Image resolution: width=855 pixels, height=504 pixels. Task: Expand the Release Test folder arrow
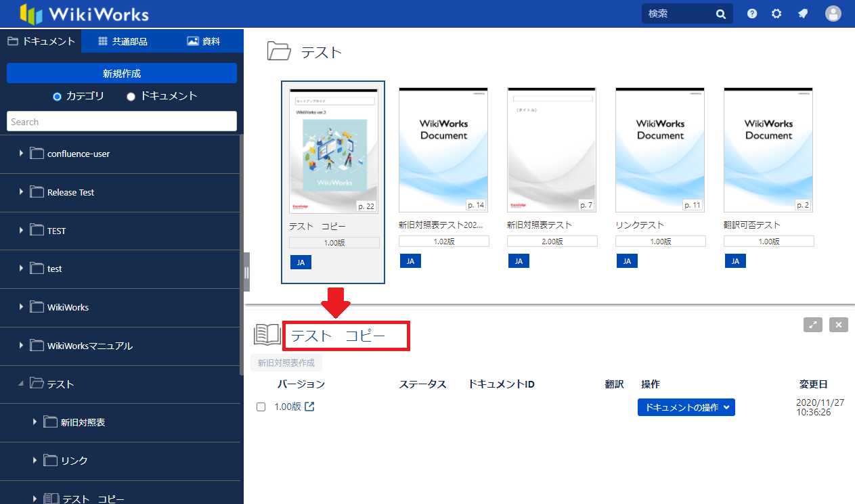(x=22, y=192)
